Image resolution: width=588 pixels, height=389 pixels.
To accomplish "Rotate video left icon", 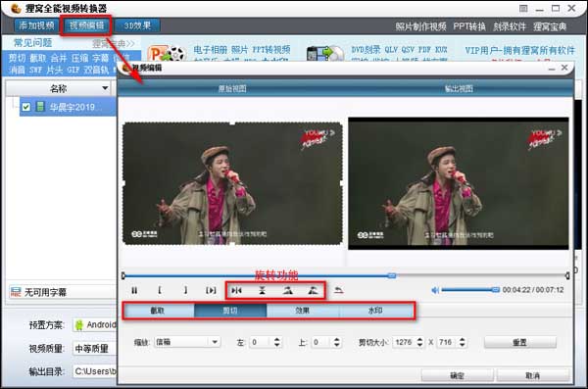I will pyautogui.click(x=287, y=290).
